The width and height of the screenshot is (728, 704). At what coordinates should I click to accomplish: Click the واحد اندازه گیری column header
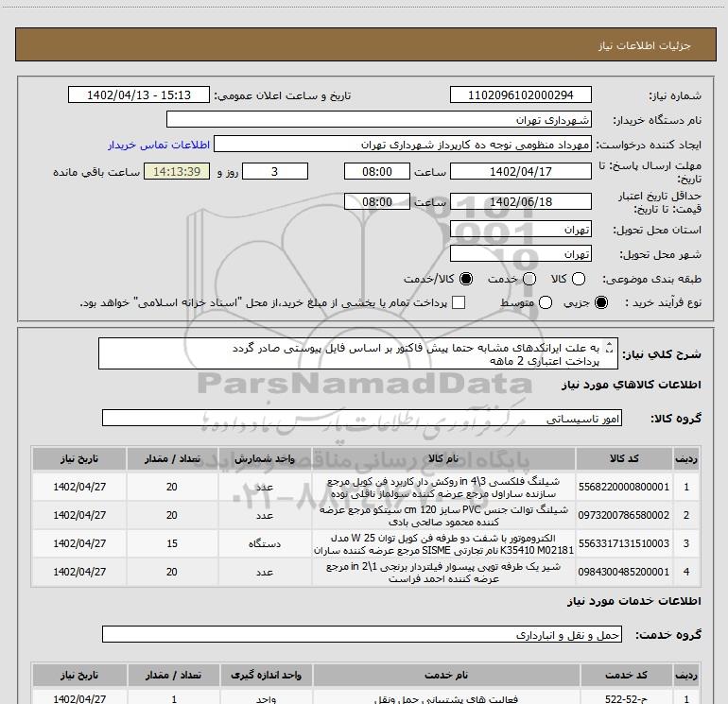(x=266, y=675)
